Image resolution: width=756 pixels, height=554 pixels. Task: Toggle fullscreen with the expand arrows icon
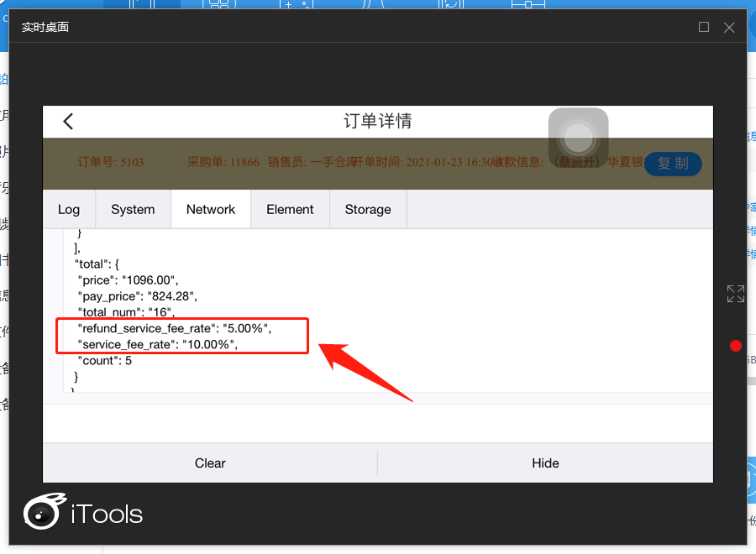tap(735, 294)
